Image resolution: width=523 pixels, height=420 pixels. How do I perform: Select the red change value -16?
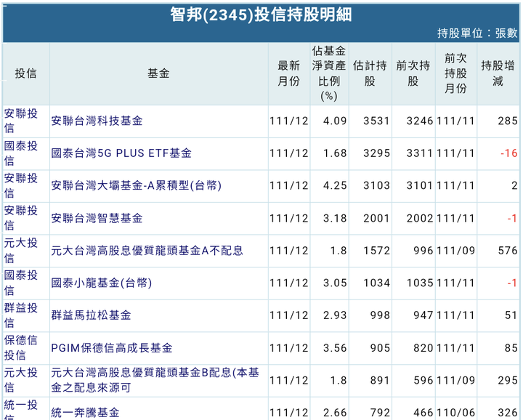point(509,153)
